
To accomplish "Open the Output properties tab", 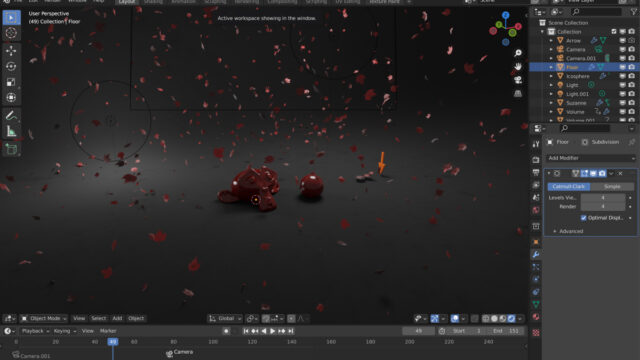I will 536,172.
